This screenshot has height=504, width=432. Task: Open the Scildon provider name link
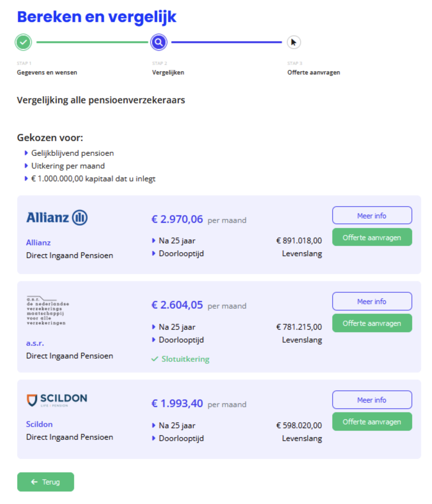click(39, 424)
